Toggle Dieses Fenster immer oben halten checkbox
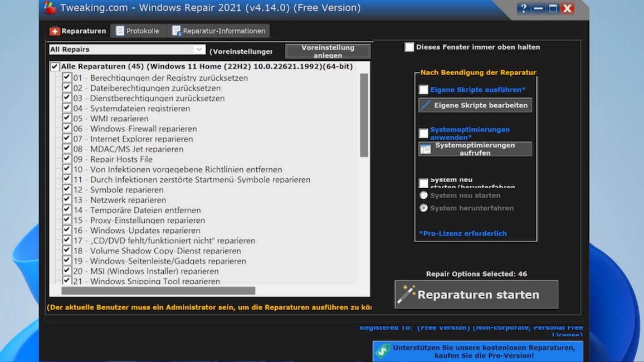This screenshot has height=362, width=644. point(409,47)
